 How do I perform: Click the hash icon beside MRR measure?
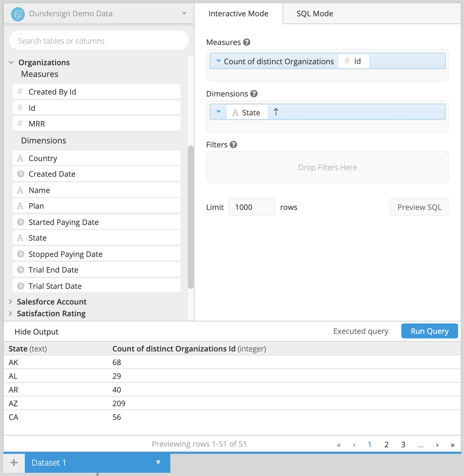[x=20, y=124]
